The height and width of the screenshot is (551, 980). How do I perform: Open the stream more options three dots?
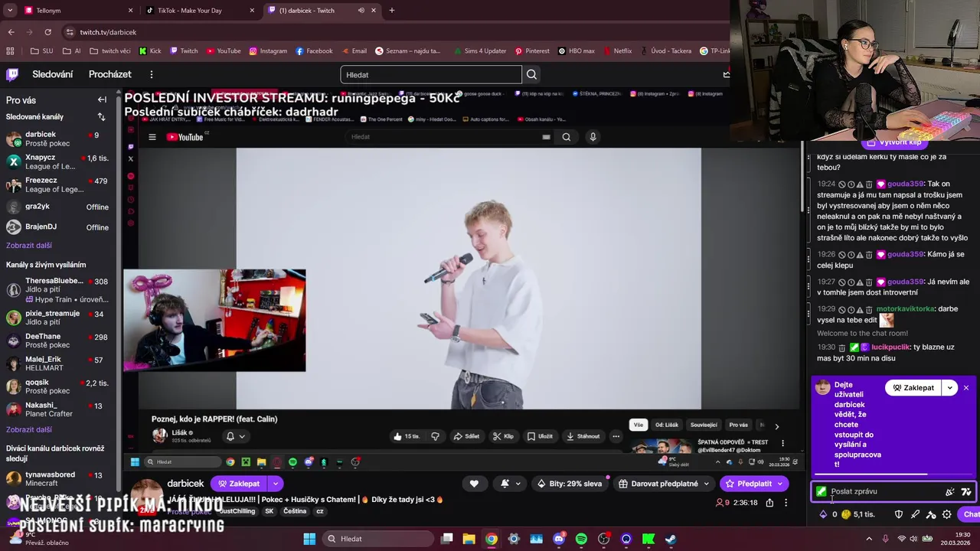[786, 503]
